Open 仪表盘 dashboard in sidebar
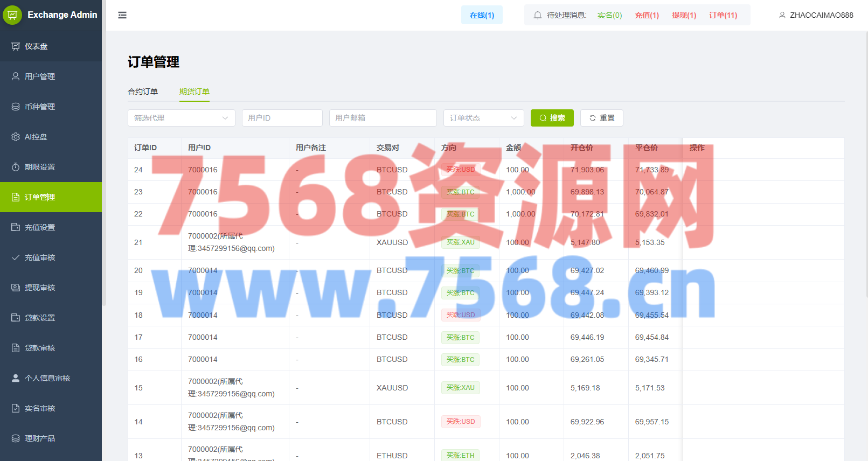This screenshot has width=868, height=461. [36, 46]
